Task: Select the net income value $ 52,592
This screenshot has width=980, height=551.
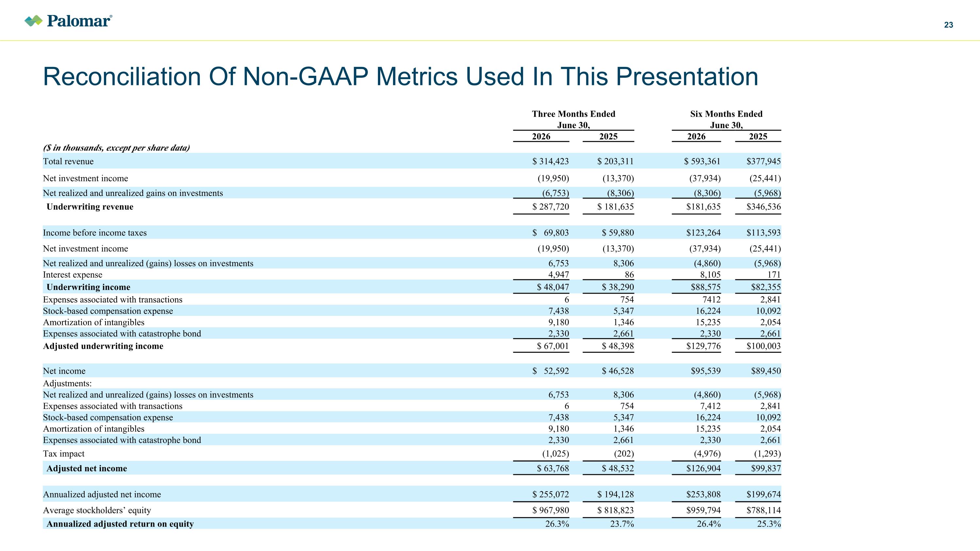Action: coord(550,371)
